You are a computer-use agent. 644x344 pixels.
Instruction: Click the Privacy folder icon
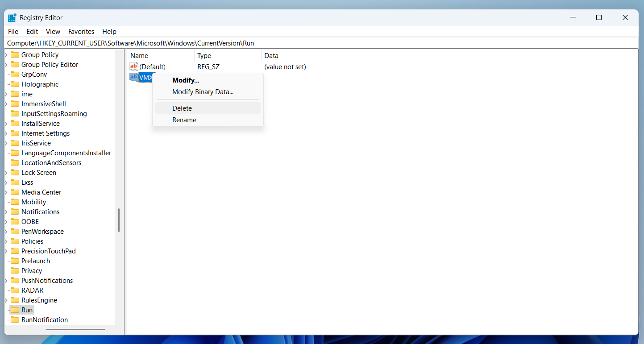tap(15, 271)
